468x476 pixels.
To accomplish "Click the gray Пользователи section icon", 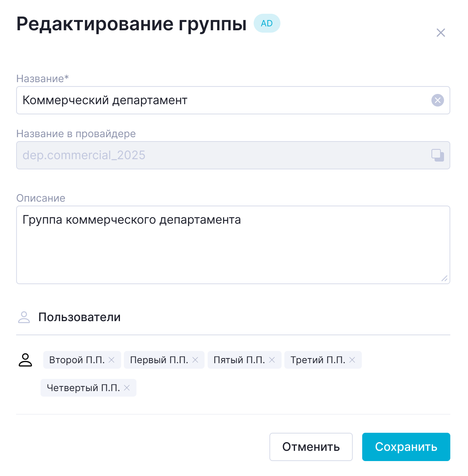I will (x=24, y=317).
